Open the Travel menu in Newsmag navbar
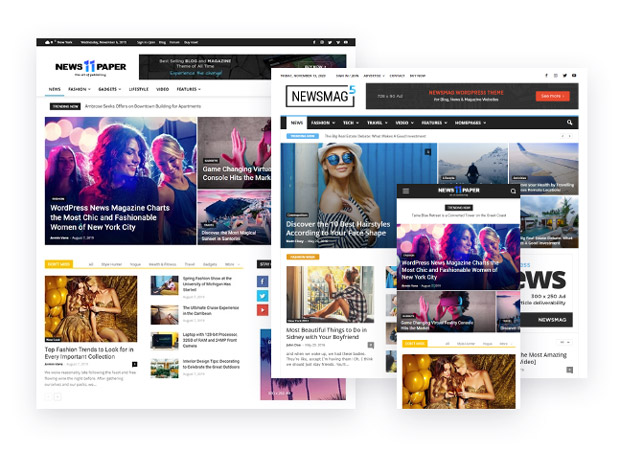 coord(373,123)
